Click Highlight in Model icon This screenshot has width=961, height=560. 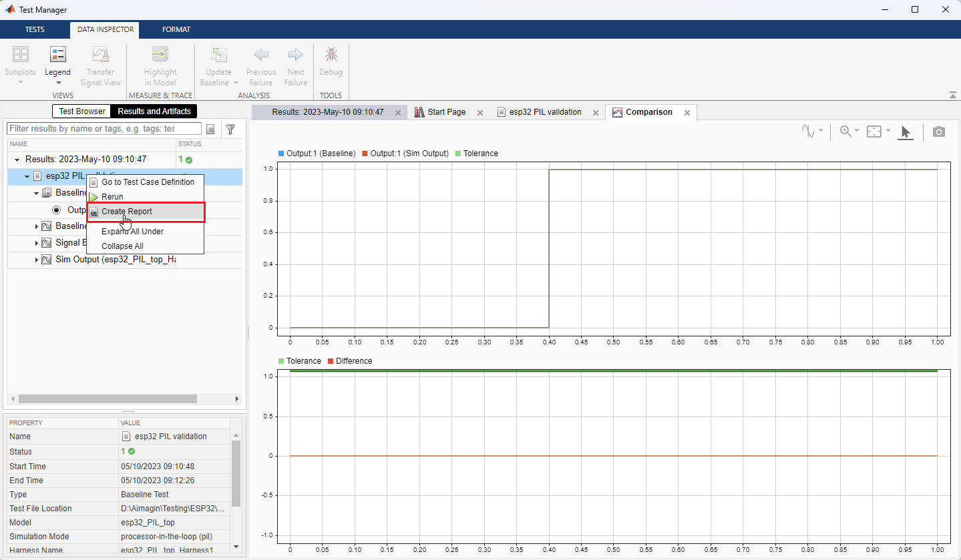pyautogui.click(x=160, y=55)
